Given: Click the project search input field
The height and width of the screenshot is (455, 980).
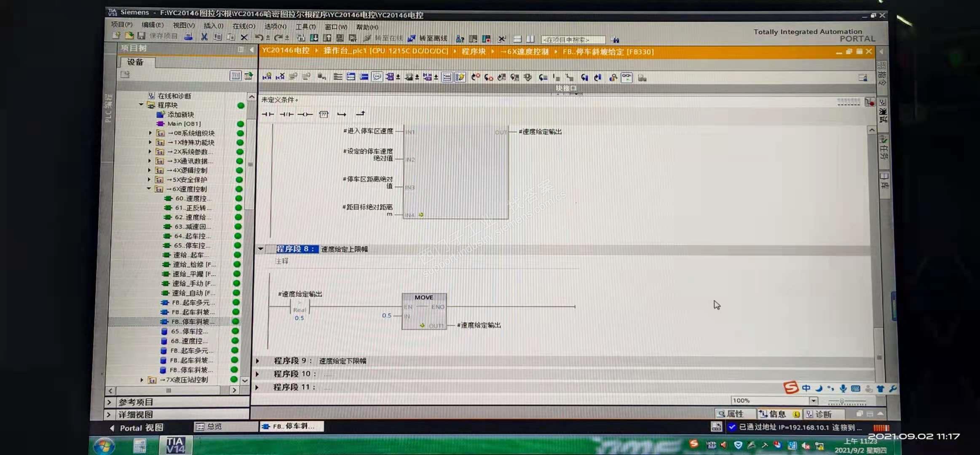Looking at the screenshot, I should [572, 40].
